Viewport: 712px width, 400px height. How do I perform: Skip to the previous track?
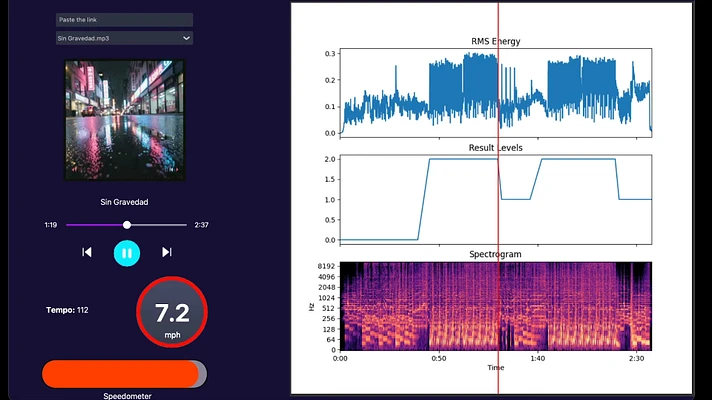87,252
